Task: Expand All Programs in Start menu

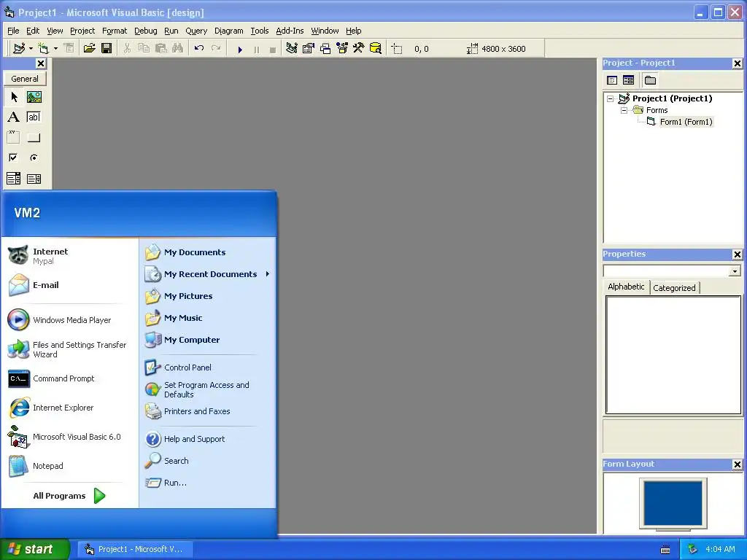Action: click(69, 496)
